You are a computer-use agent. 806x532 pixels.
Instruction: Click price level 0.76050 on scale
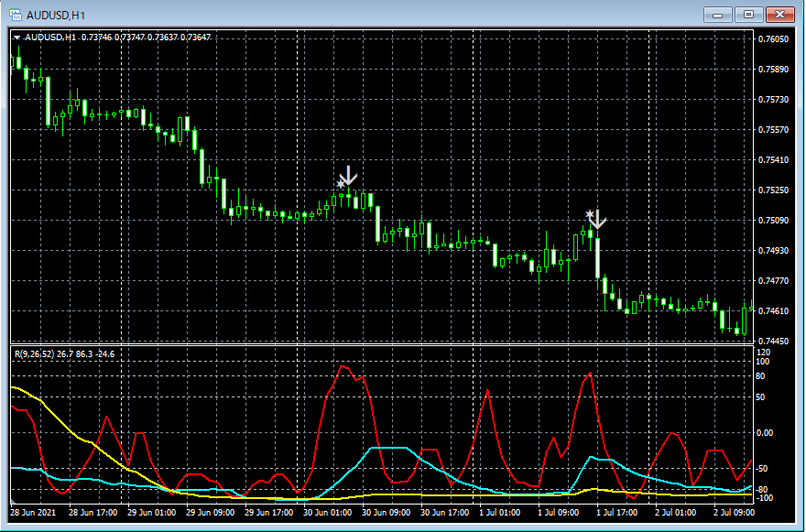[x=774, y=39]
